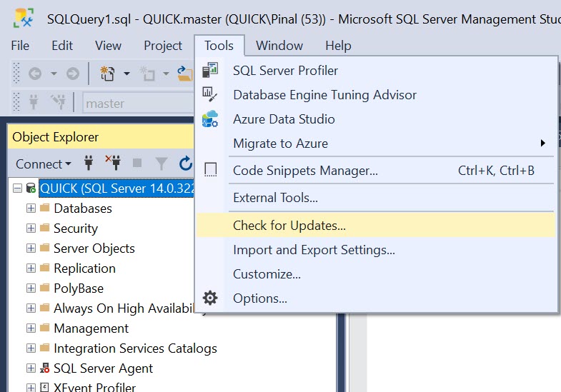Select the Management tree item
Image resolution: width=561 pixels, height=392 pixels.
(x=91, y=328)
